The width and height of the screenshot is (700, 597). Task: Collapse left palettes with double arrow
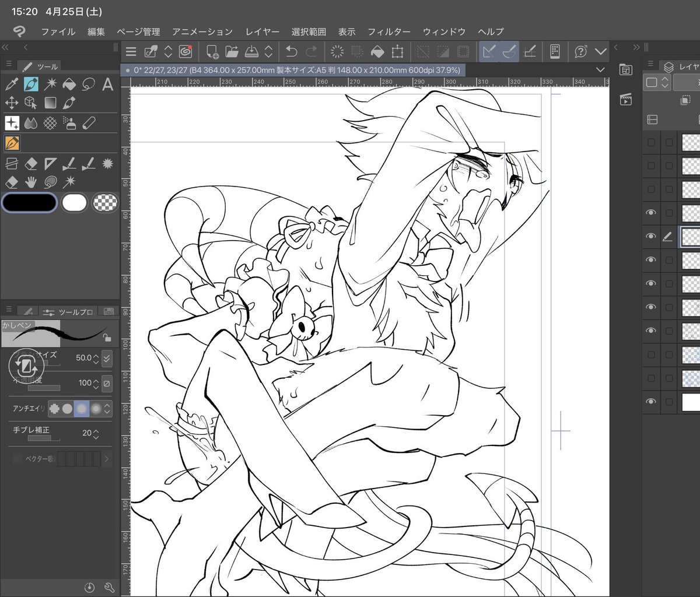point(5,47)
